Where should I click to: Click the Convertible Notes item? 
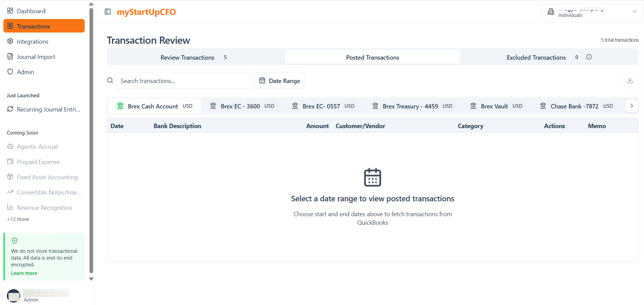pyautogui.click(x=44, y=192)
